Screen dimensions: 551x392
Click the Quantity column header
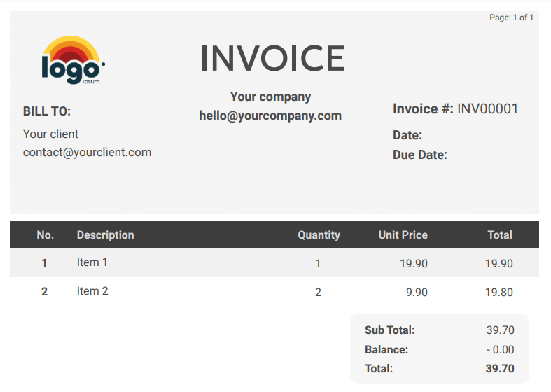point(319,235)
